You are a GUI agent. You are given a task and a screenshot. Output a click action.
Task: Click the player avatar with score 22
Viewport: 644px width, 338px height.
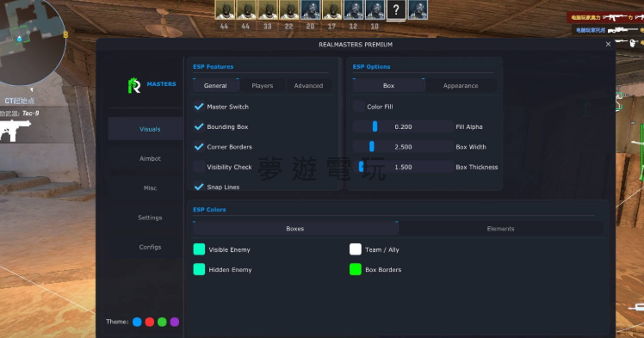(289, 9)
